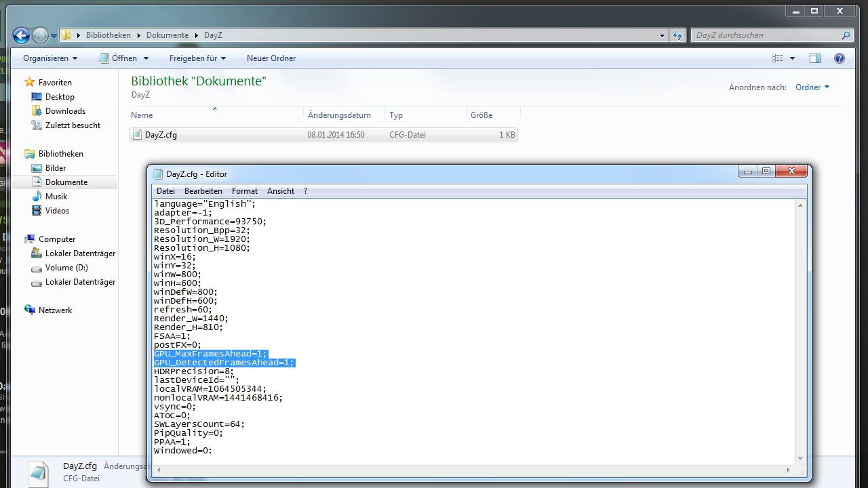Sort by the Name column header

click(x=216, y=115)
